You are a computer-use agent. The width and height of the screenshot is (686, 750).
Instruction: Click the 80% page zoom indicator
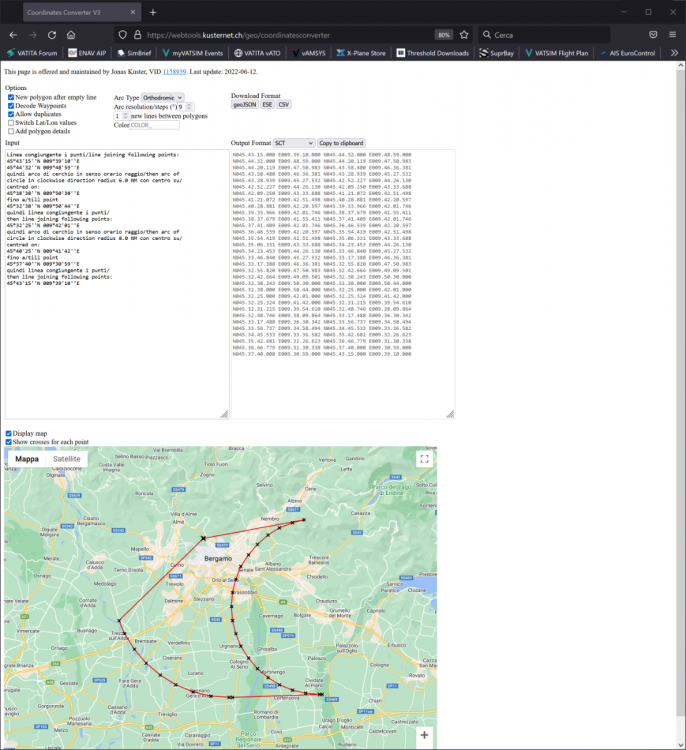pos(444,34)
